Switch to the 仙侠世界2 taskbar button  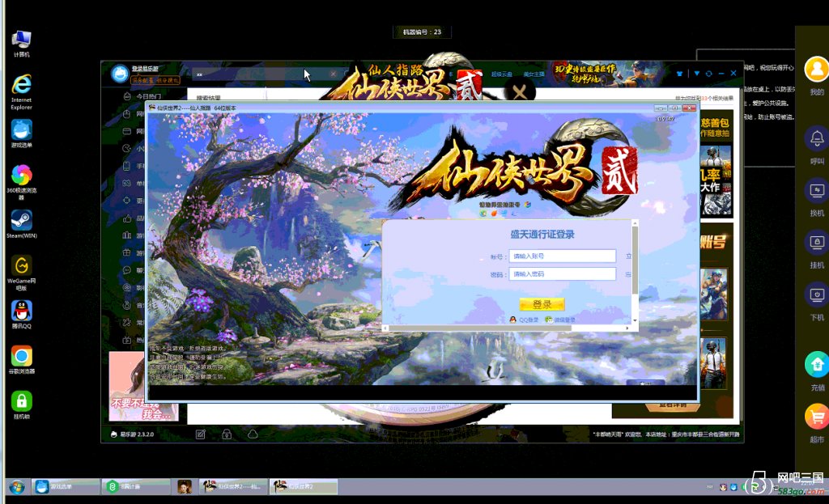coord(304,486)
